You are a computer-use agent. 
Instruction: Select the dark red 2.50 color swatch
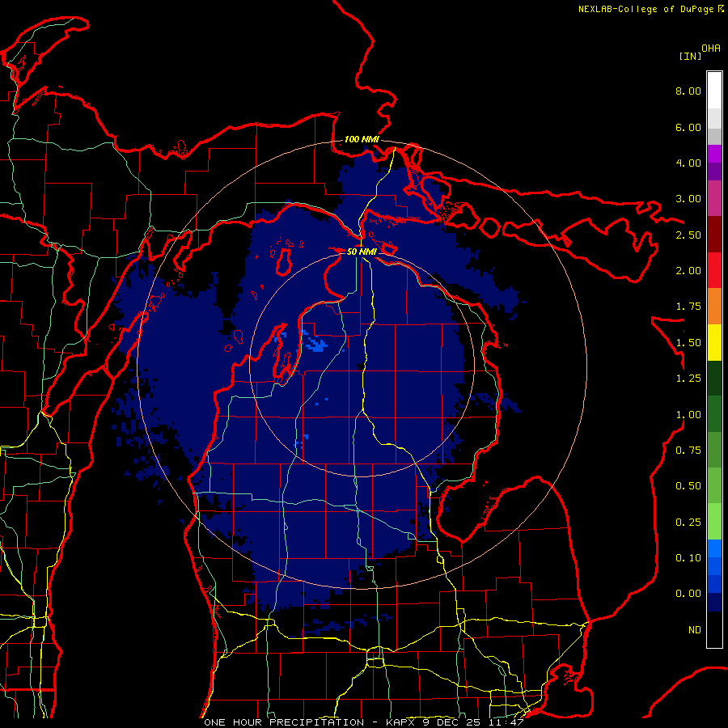(x=714, y=235)
